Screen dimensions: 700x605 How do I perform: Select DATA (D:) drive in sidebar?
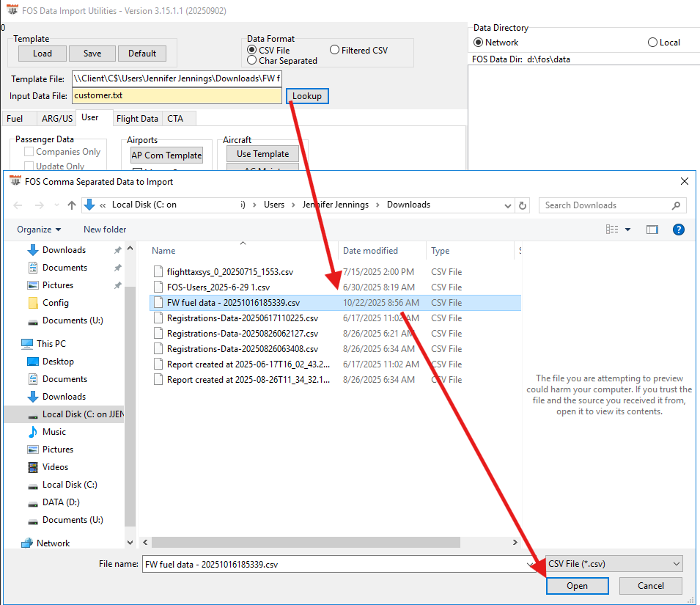pos(61,502)
